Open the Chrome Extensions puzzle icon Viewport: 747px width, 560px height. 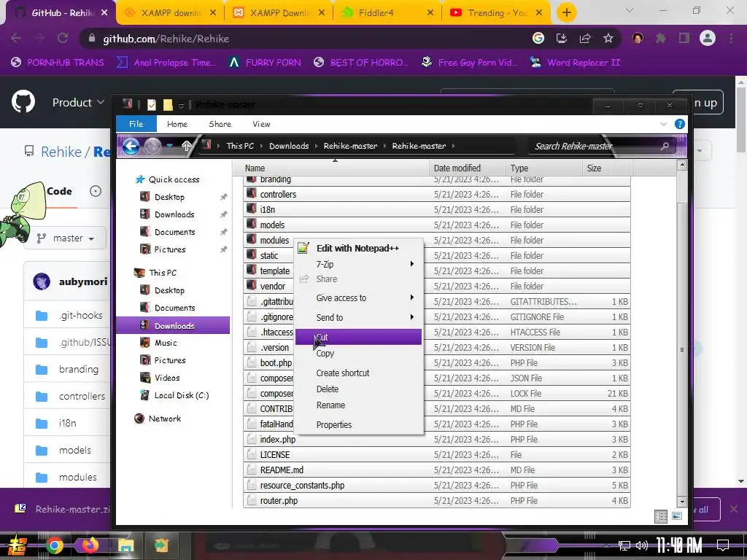660,38
